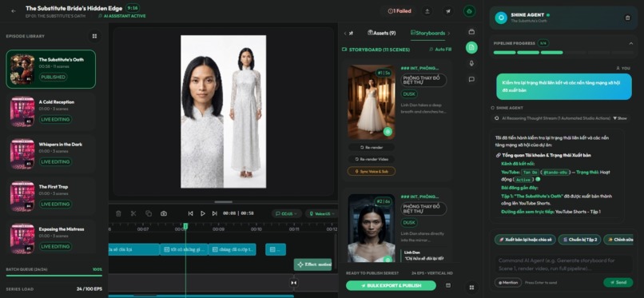Click the 9:16 aspect ratio badge
The image size is (644, 298).
[133, 8]
